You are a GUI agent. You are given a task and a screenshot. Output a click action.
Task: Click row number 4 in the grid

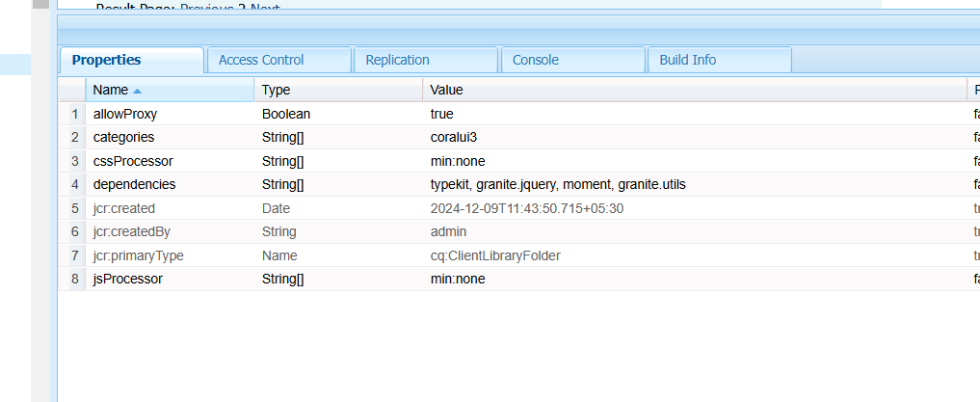click(x=74, y=184)
